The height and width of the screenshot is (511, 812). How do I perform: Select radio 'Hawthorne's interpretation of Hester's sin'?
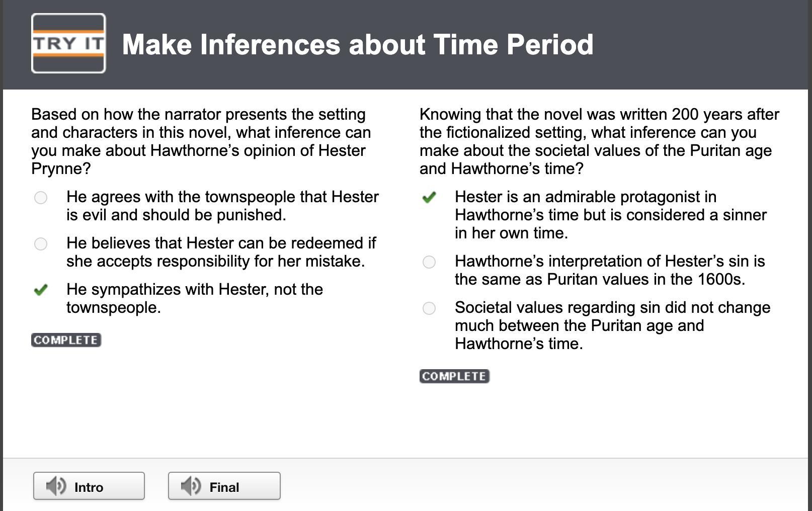point(429,262)
